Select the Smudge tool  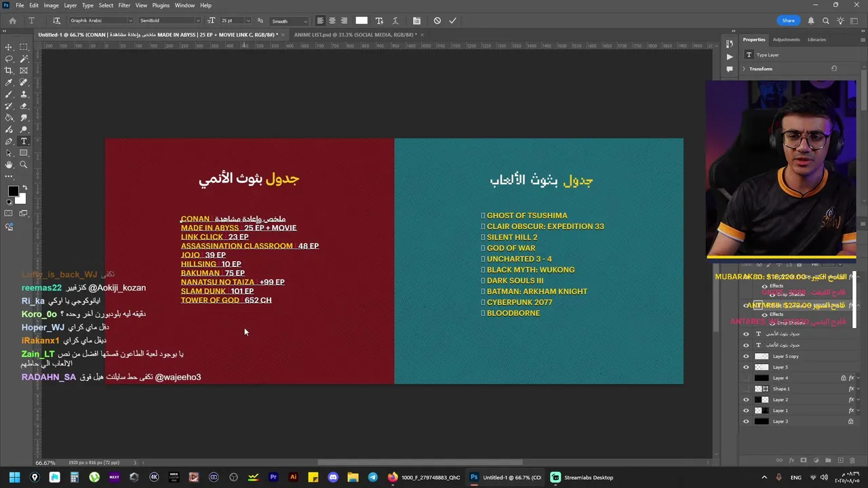(x=24, y=118)
